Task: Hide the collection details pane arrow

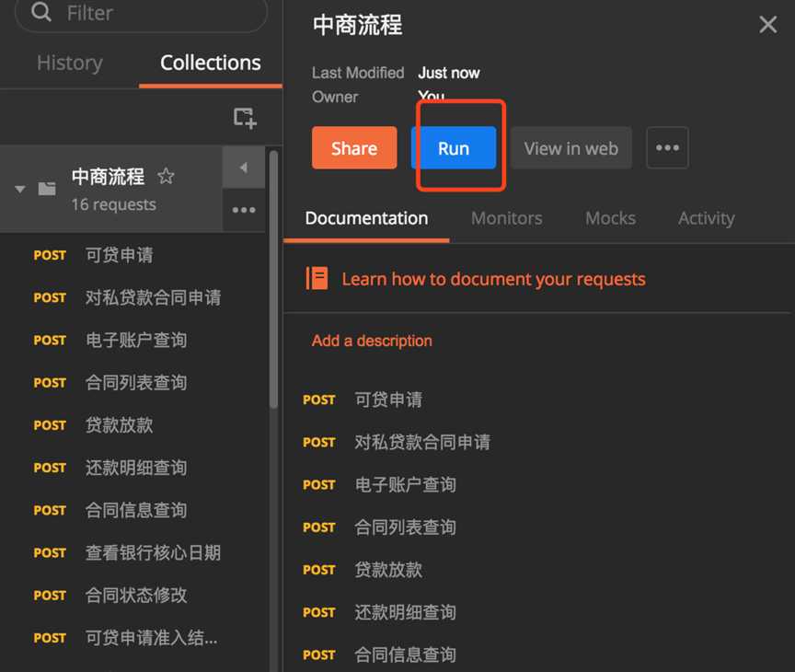Action: [244, 168]
